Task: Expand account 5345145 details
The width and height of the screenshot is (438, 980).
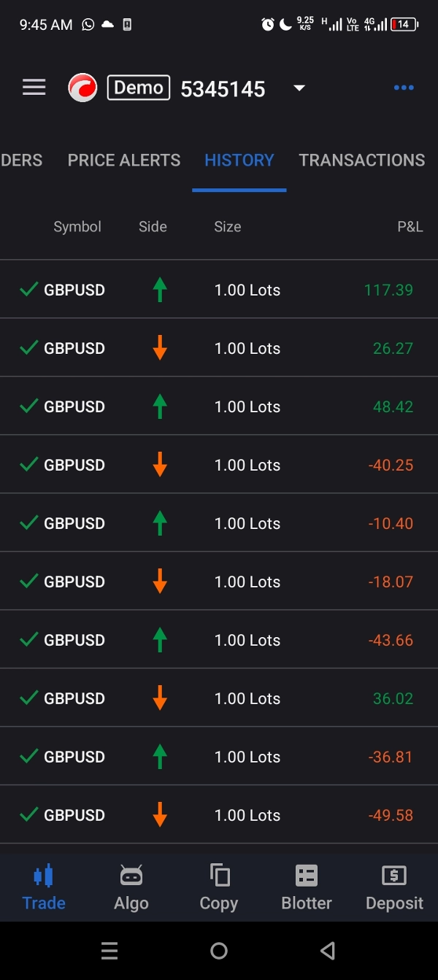Action: [x=223, y=88]
